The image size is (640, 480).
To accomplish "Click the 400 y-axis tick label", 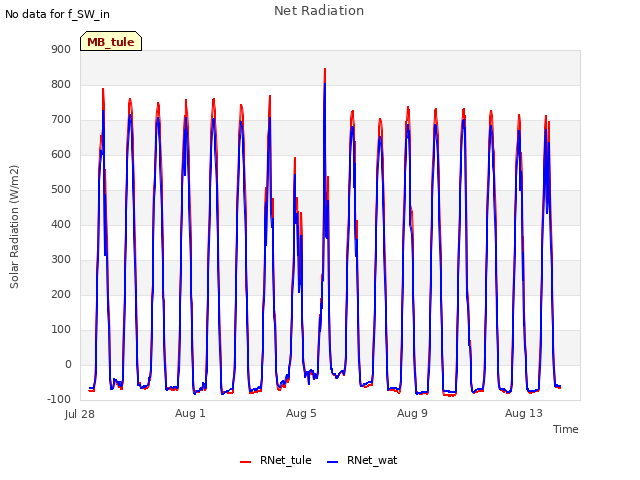I will pos(61,224).
